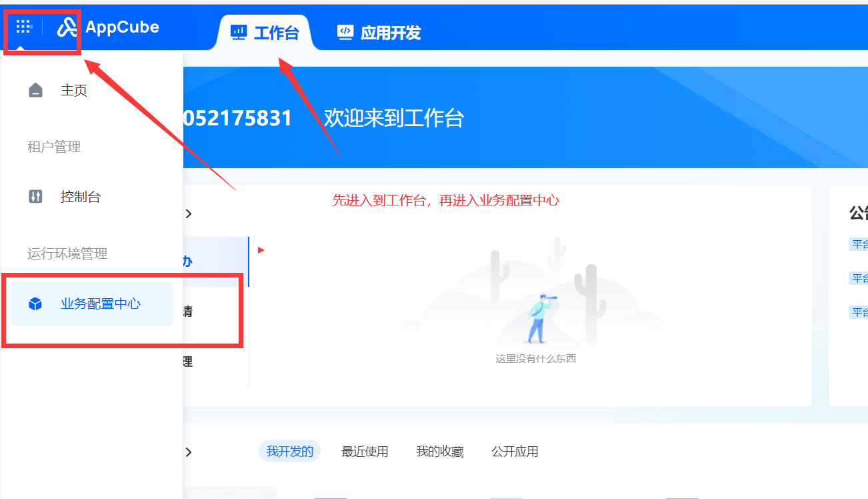This screenshot has height=499, width=868.
Task: Click the 这里没有什么东西 empty-state text
Action: [x=535, y=359]
